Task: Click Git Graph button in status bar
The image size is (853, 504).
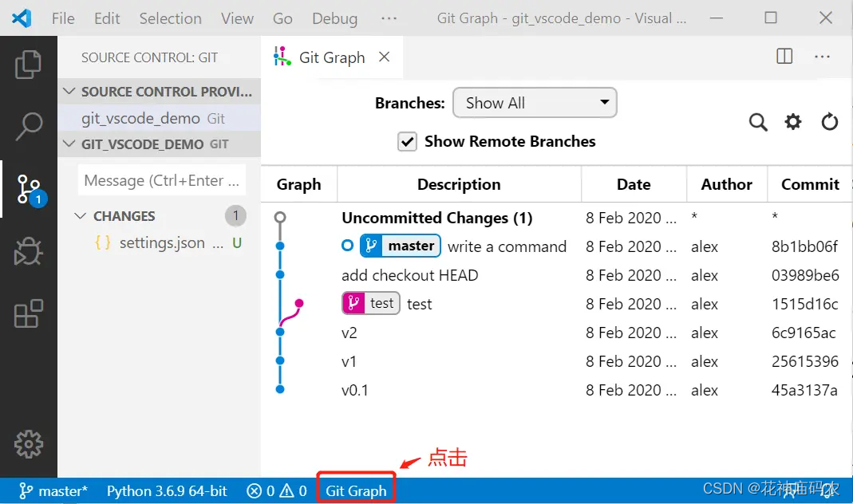Action: 356,491
